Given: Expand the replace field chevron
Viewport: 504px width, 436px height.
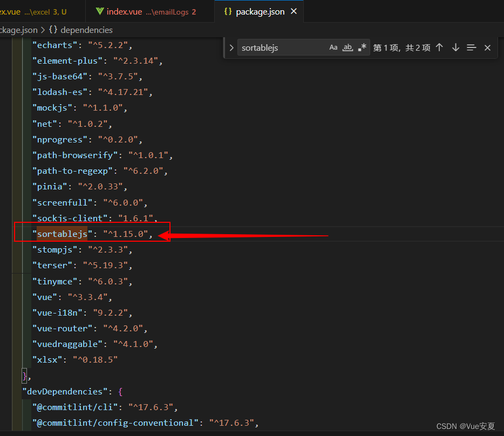Looking at the screenshot, I should click(x=231, y=48).
